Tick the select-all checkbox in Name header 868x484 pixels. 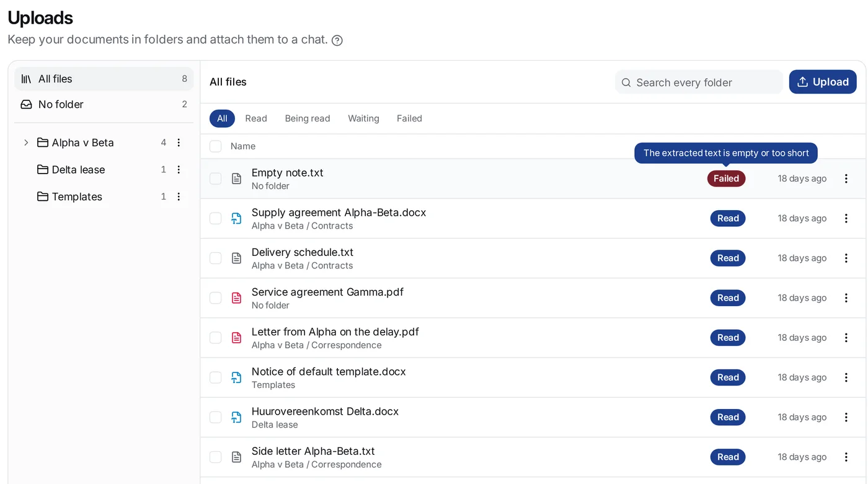pyautogui.click(x=215, y=146)
